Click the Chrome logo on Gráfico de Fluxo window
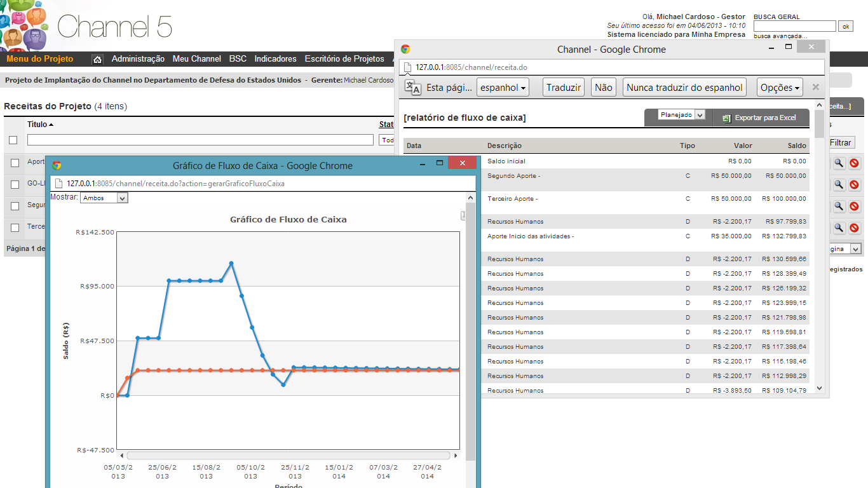 pos(57,165)
